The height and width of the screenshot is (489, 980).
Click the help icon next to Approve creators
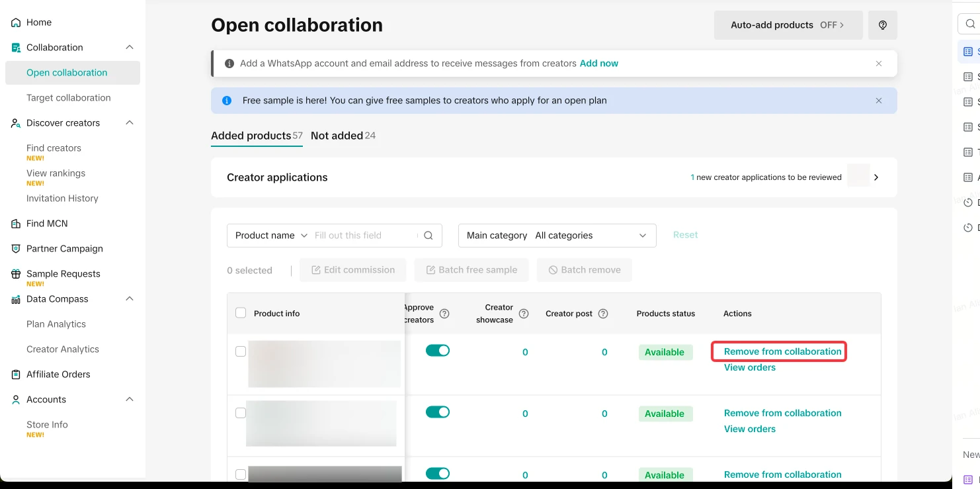(x=444, y=314)
